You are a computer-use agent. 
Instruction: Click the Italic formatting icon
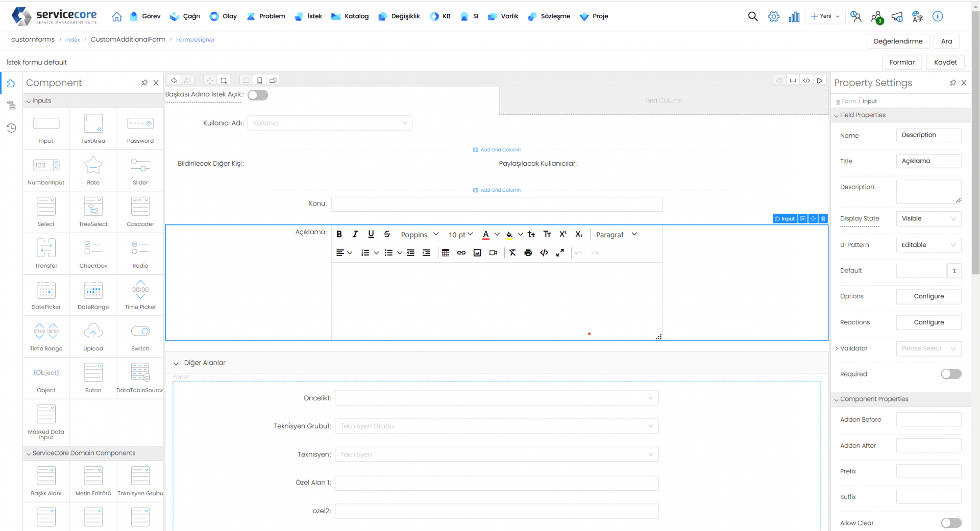click(355, 234)
